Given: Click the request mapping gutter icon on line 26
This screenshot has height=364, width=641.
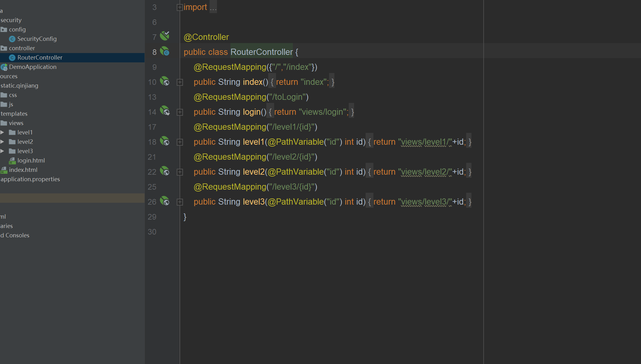Looking at the screenshot, I should click(165, 201).
